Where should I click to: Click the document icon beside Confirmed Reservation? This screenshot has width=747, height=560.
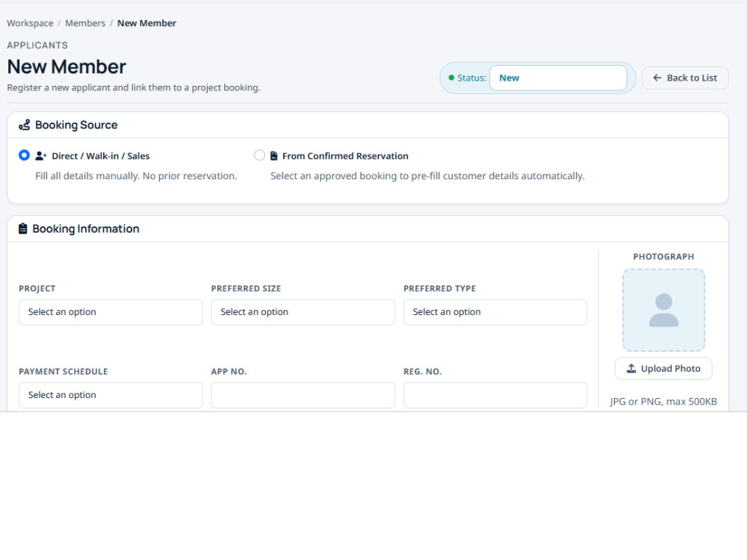point(274,156)
